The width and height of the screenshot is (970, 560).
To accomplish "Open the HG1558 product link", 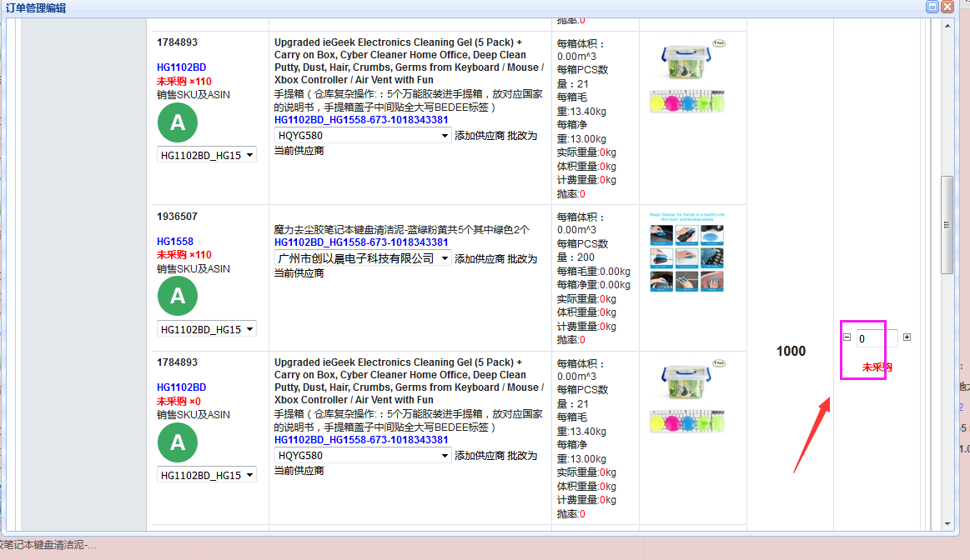I will pyautogui.click(x=175, y=241).
